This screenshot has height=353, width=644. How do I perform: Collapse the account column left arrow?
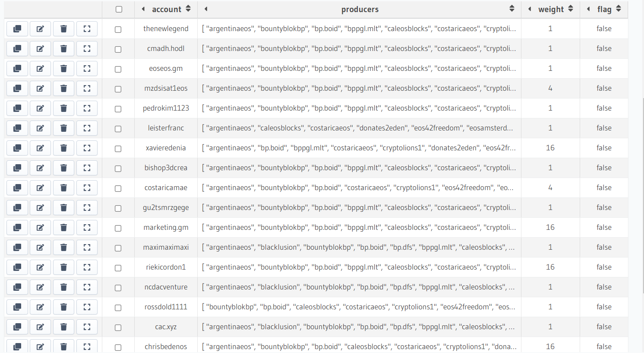click(143, 9)
